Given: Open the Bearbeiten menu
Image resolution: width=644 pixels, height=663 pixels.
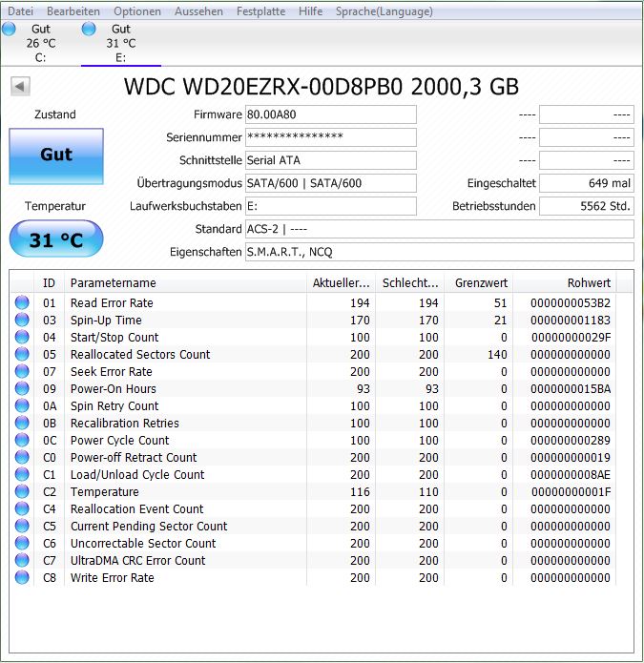Looking at the screenshot, I should (73, 11).
